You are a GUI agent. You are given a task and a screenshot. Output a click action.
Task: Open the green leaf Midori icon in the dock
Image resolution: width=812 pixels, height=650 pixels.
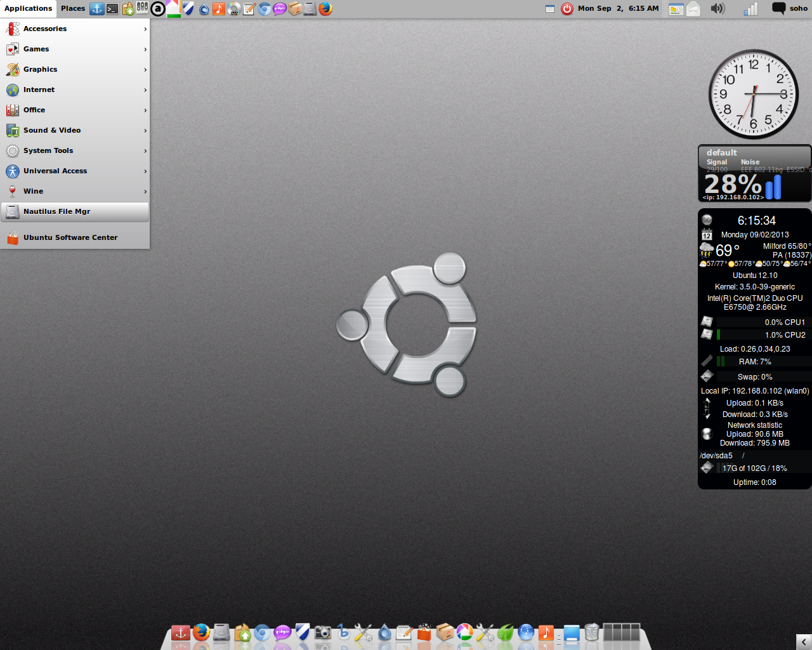pyautogui.click(x=506, y=632)
